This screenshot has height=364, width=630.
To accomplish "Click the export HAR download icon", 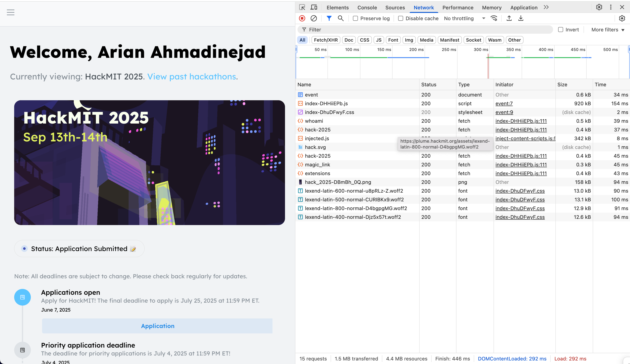I will [521, 18].
